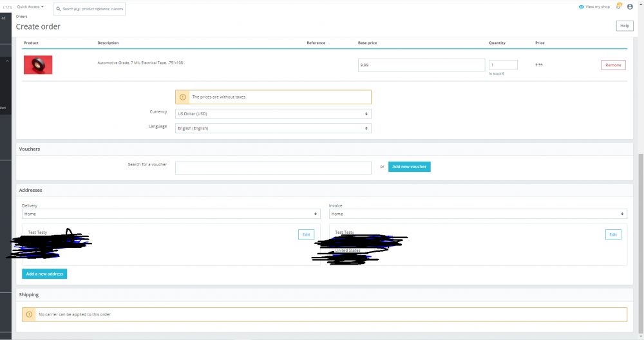The height and width of the screenshot is (340, 644).
Task: Click the Addresses section heading
Action: (x=30, y=190)
